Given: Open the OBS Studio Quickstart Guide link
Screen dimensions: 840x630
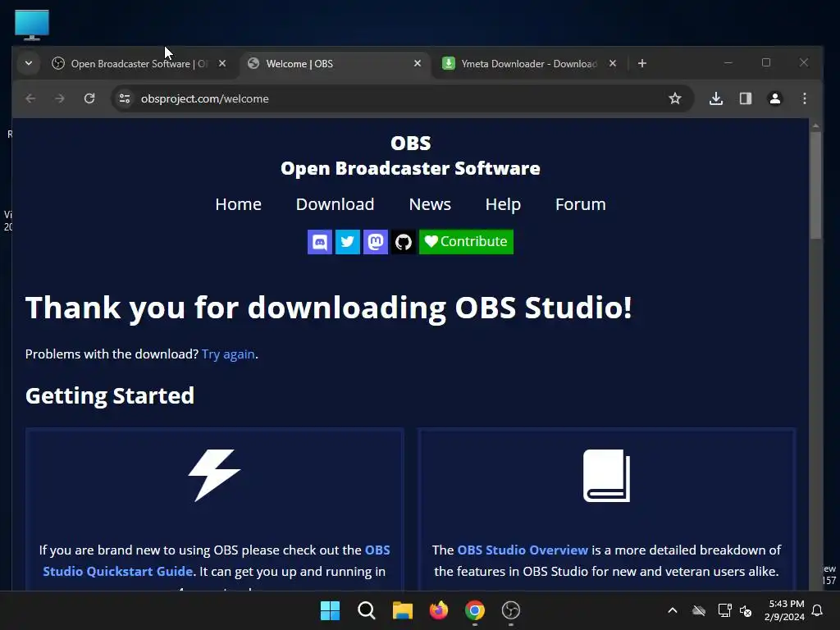Looking at the screenshot, I should pyautogui.click(x=217, y=561).
